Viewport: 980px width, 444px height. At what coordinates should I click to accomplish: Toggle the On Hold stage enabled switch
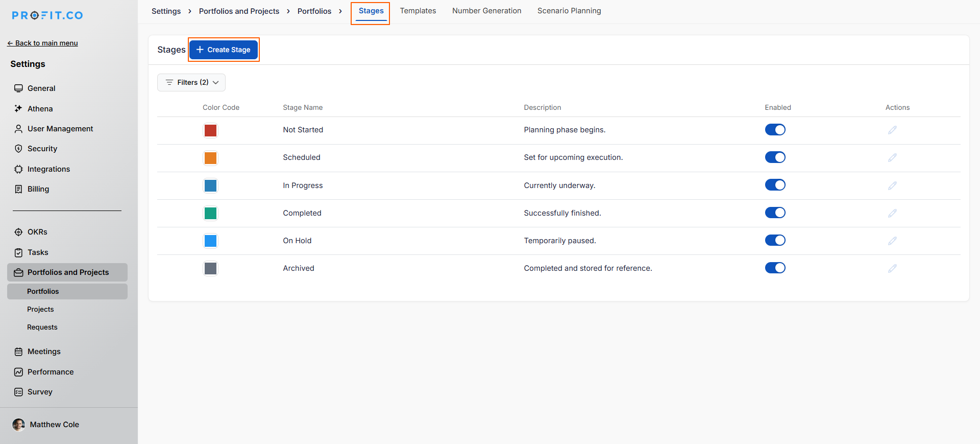pos(775,240)
